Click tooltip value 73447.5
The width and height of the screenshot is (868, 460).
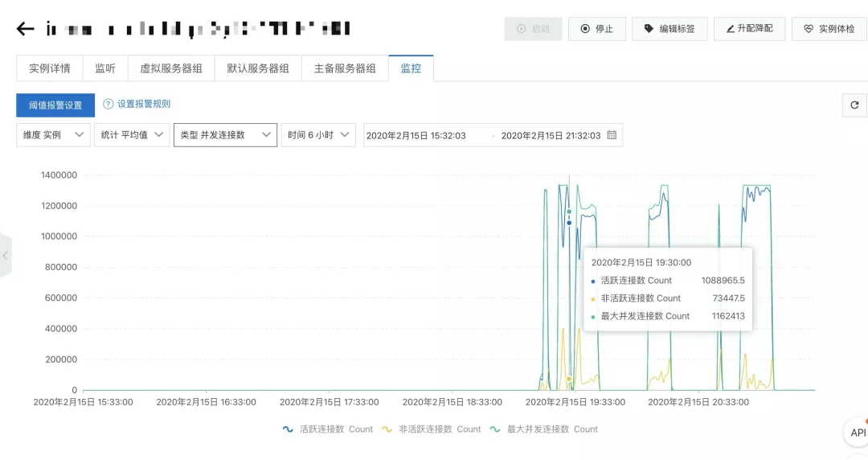pos(728,298)
